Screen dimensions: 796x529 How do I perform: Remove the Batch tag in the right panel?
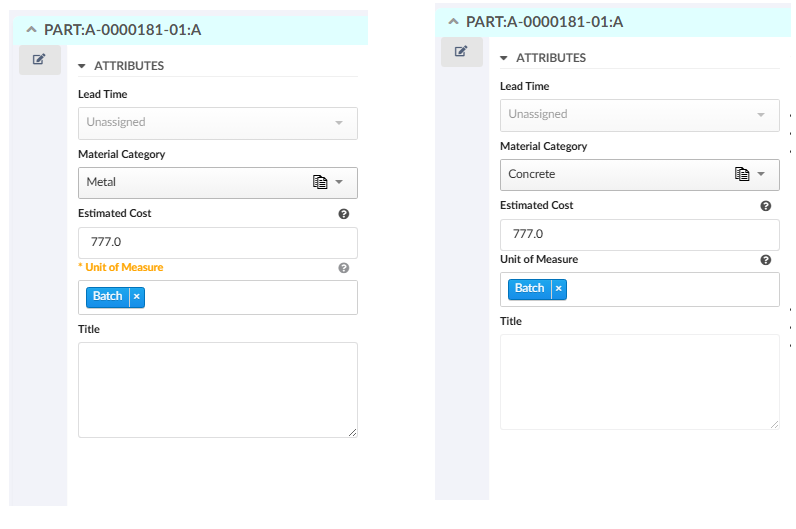tap(559, 289)
